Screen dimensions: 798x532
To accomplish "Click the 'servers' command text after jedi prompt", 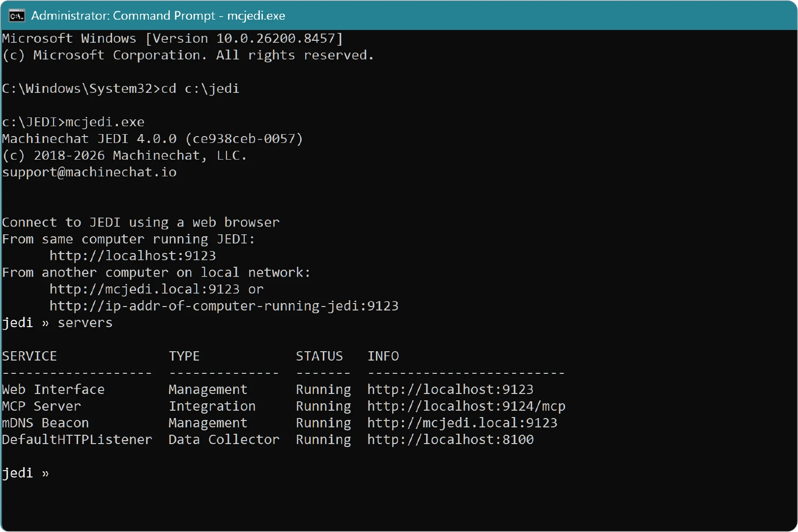I will pyautogui.click(x=85, y=323).
